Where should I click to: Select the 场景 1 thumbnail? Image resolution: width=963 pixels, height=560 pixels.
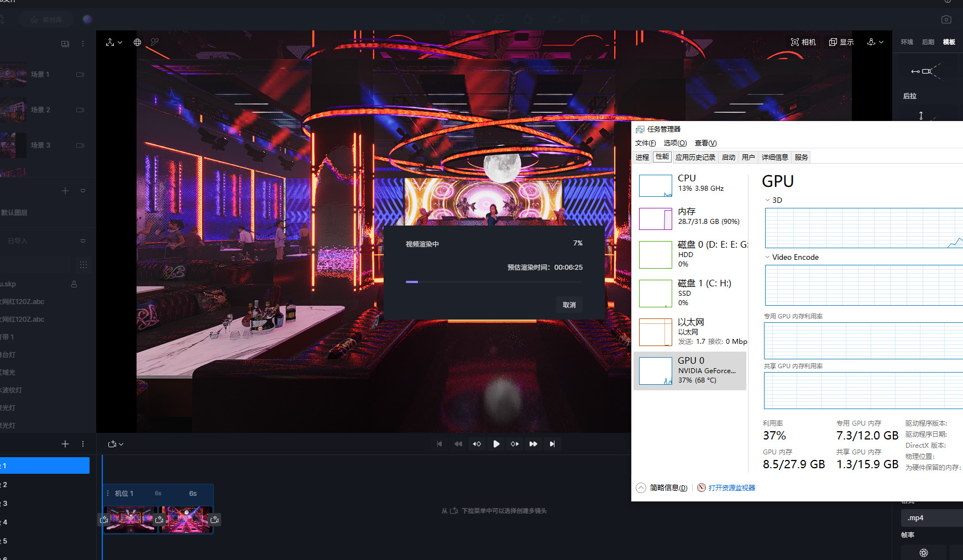coord(13,75)
